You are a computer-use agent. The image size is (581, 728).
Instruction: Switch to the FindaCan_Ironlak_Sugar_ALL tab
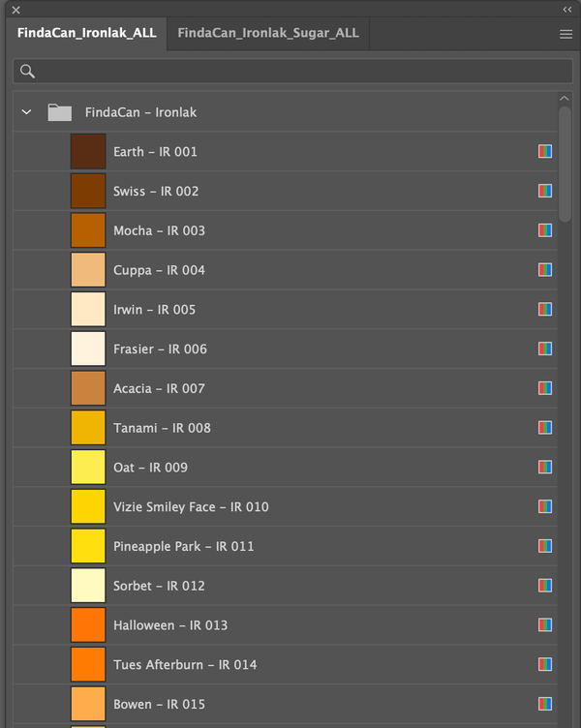click(x=268, y=33)
